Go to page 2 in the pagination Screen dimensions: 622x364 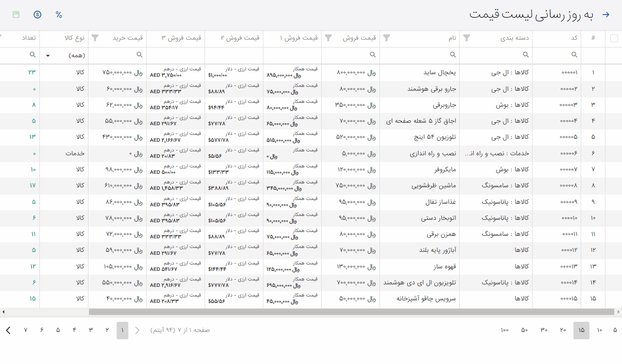pos(107,330)
